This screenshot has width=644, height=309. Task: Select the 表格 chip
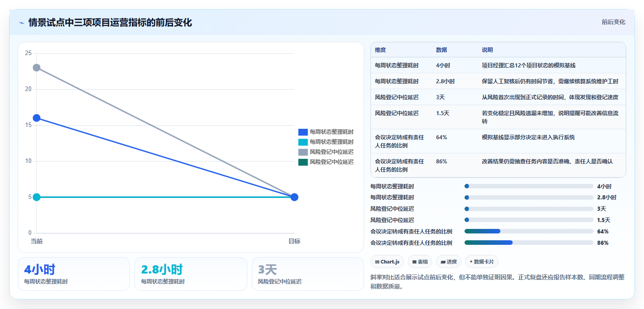(420, 262)
